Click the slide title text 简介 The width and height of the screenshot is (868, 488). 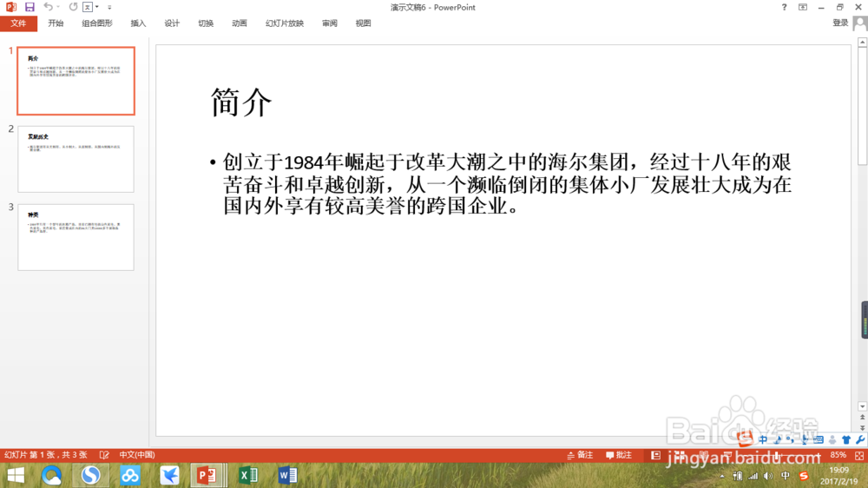coord(240,102)
